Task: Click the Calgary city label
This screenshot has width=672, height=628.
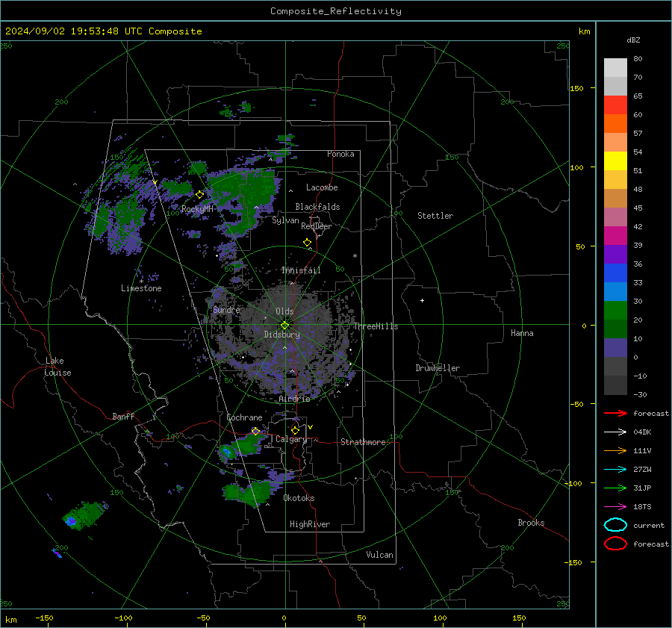Action: point(291,439)
